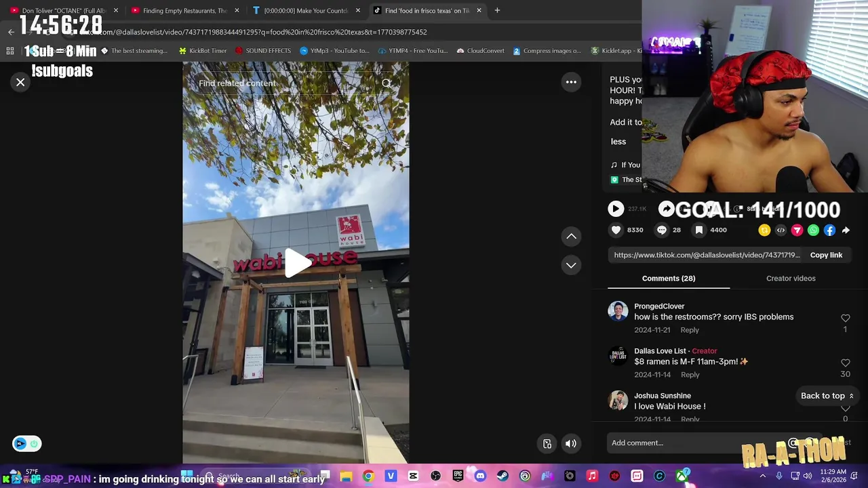
Task: Open the three-dot more options menu
Action: tap(571, 82)
